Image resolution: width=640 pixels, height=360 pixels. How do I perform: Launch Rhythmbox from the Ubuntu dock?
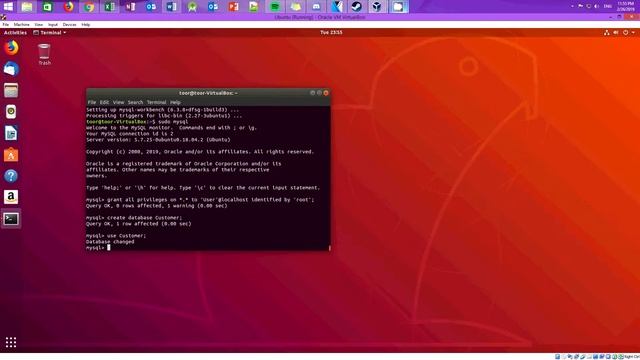(x=11, y=112)
